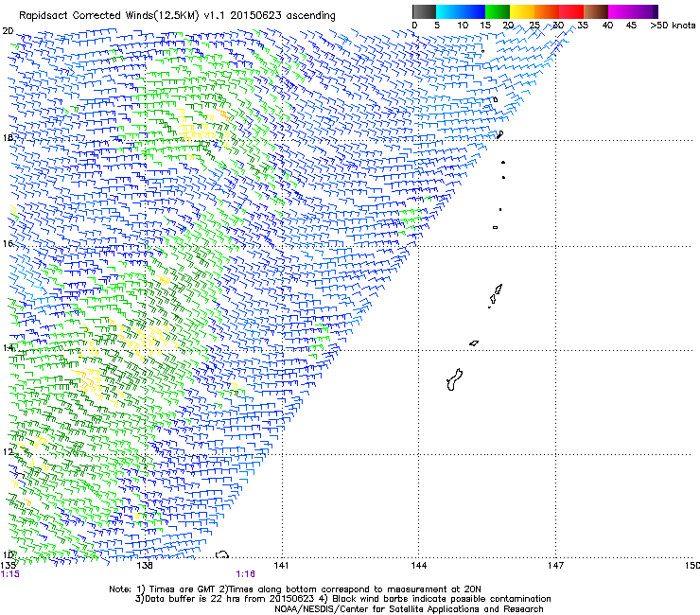This screenshot has height=615, width=700.
Task: Click the '40' tick label on color scale
Action: 607,26
